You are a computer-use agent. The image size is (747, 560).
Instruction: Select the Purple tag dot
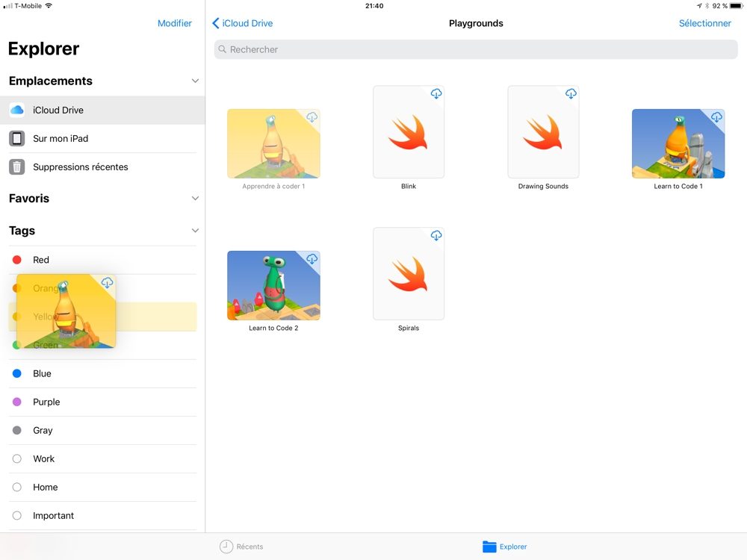point(16,402)
